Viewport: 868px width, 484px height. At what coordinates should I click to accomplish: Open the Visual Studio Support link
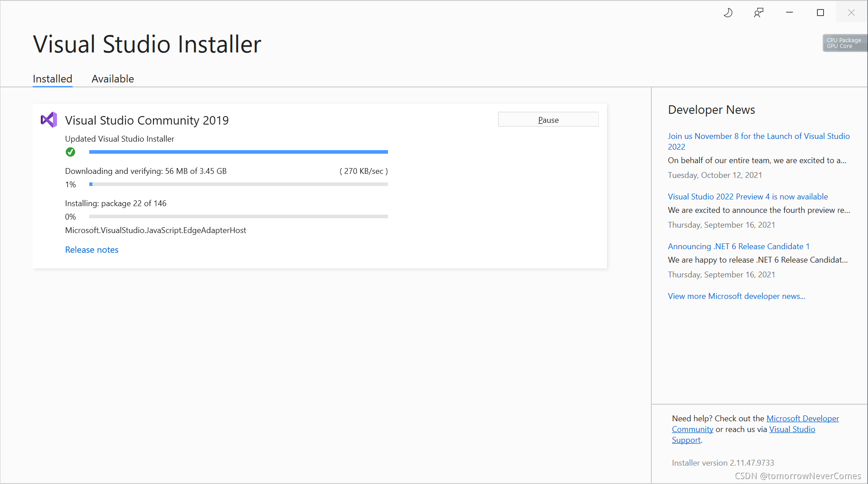tap(792, 429)
